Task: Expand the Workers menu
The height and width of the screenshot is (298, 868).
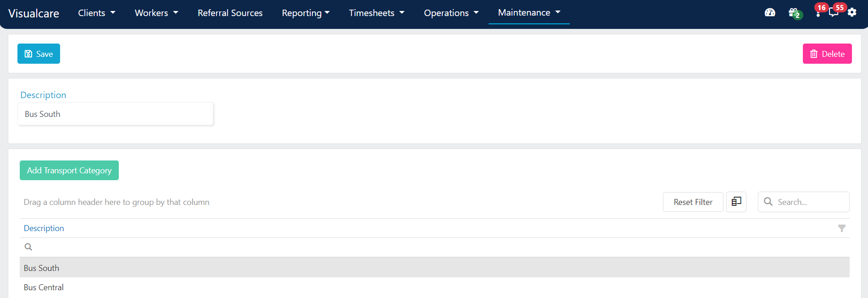Action: [x=156, y=13]
